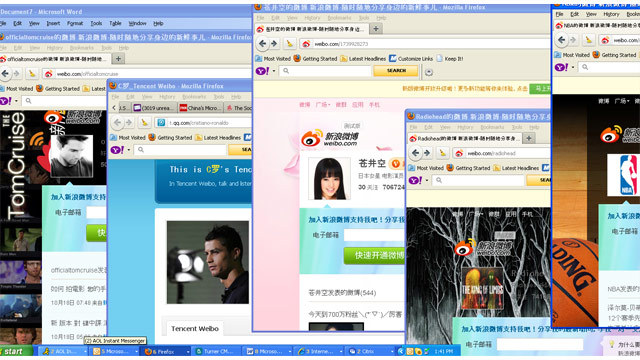Image resolution: width=640 pixels, height=360 pixels.
Task: Open the Table menu in Microsoft Word
Action: tap(115, 23)
